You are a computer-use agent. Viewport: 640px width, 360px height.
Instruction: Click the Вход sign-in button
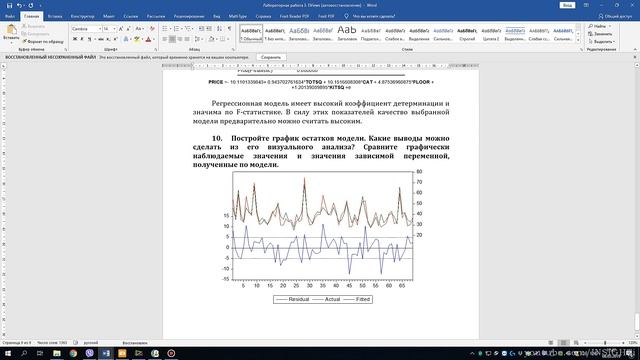pyautogui.click(x=567, y=5)
